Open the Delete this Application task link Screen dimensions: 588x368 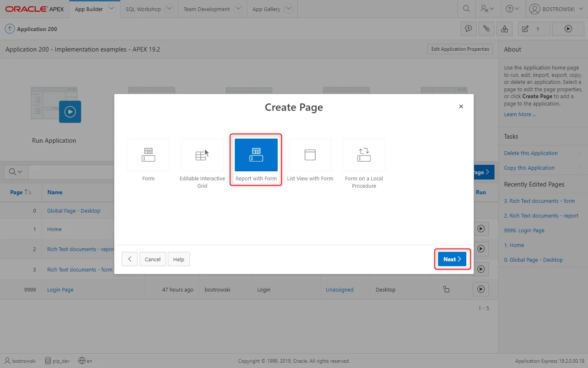coord(530,153)
